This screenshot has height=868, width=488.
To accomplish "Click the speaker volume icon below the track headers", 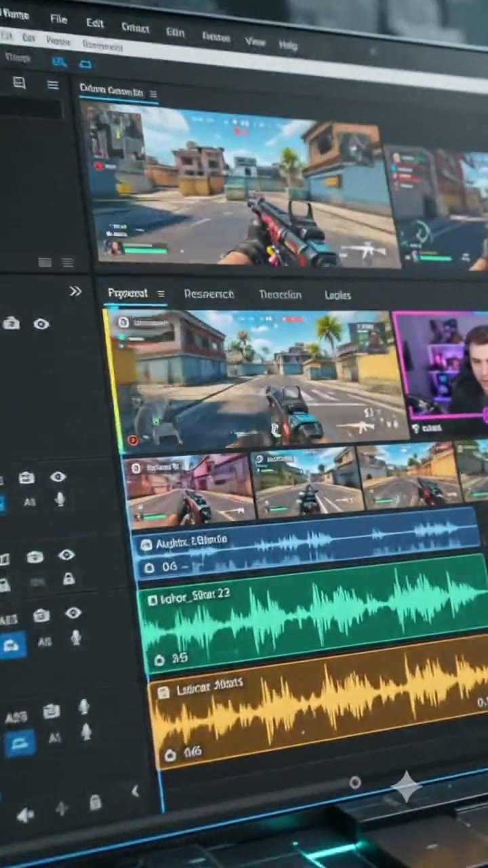I will 26,815.
